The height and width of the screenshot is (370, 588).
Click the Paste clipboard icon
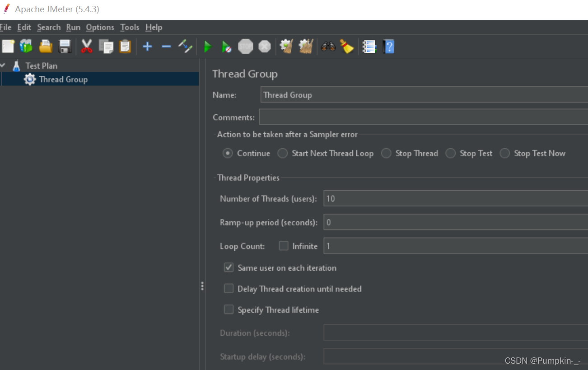125,46
